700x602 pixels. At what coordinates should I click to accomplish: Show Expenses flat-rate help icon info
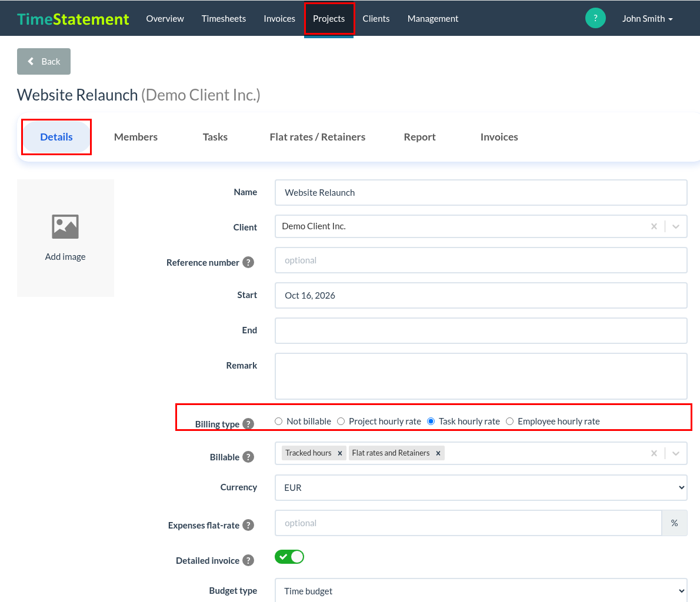(248, 525)
